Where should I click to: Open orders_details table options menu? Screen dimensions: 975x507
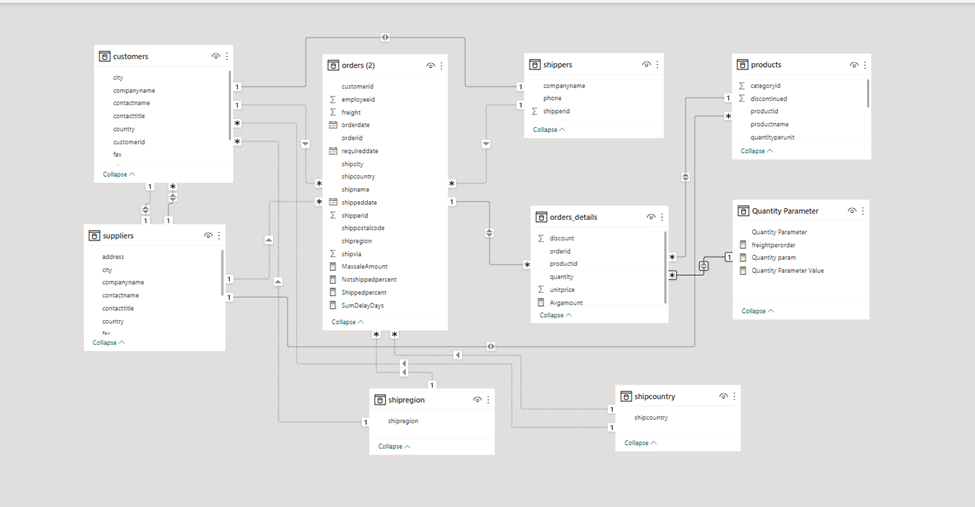coord(662,217)
